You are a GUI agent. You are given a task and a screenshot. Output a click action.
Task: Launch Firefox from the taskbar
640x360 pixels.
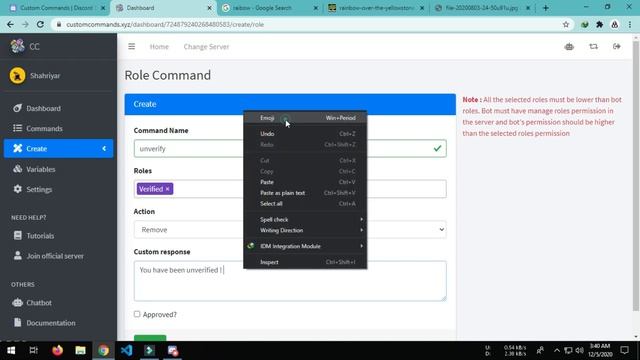[57, 350]
